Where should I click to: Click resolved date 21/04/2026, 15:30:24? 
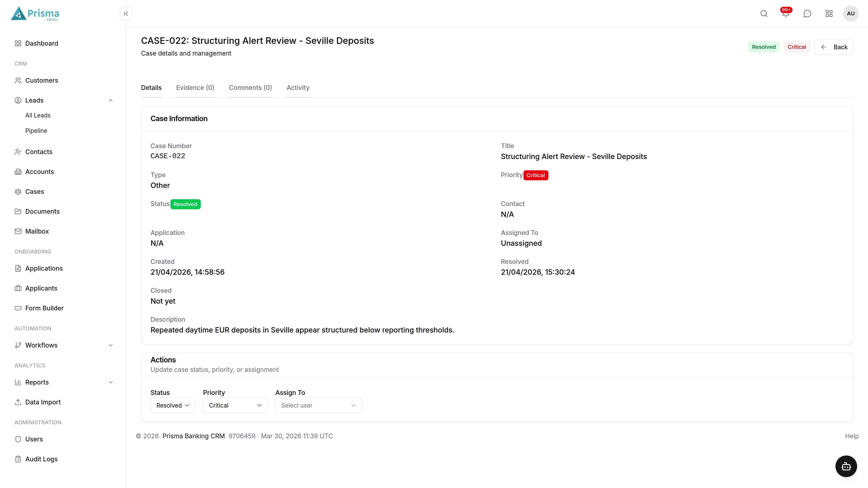538,272
